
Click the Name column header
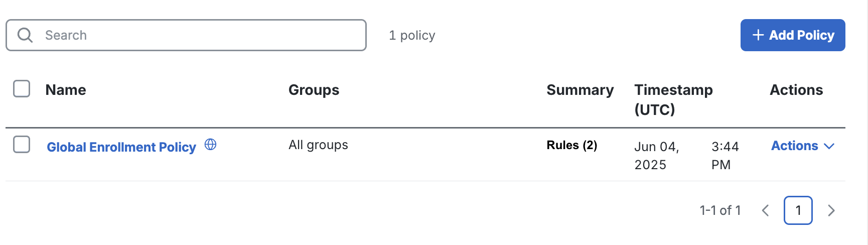tap(66, 90)
